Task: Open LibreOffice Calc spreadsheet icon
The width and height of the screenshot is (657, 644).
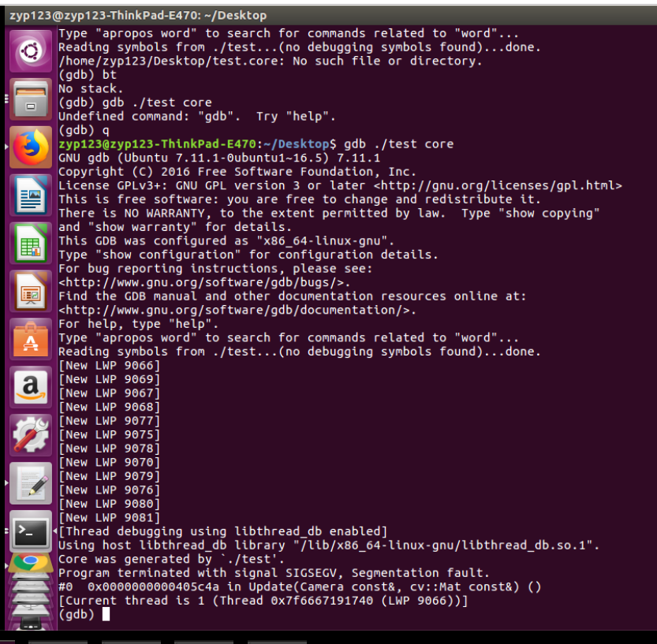Action: (x=31, y=244)
